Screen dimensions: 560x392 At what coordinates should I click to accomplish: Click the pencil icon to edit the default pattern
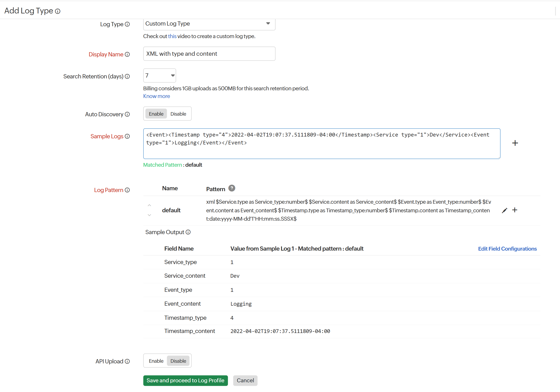504,210
